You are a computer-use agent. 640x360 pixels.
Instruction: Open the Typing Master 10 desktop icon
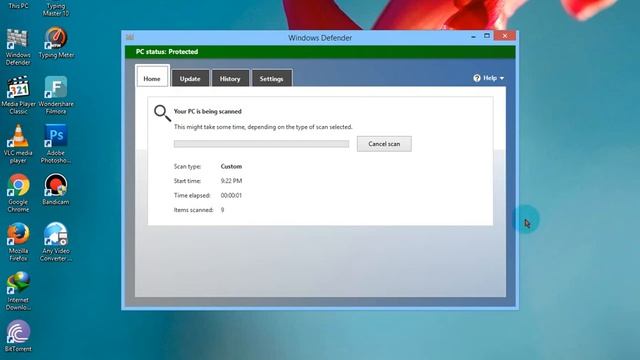point(56,9)
